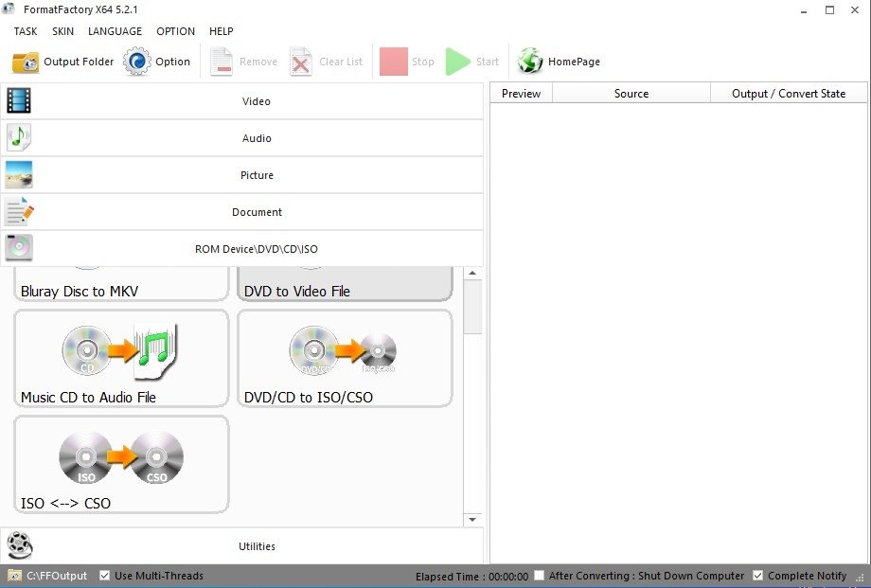Open the SKIN menu
Screen dimensions: 871x588
[x=62, y=31]
